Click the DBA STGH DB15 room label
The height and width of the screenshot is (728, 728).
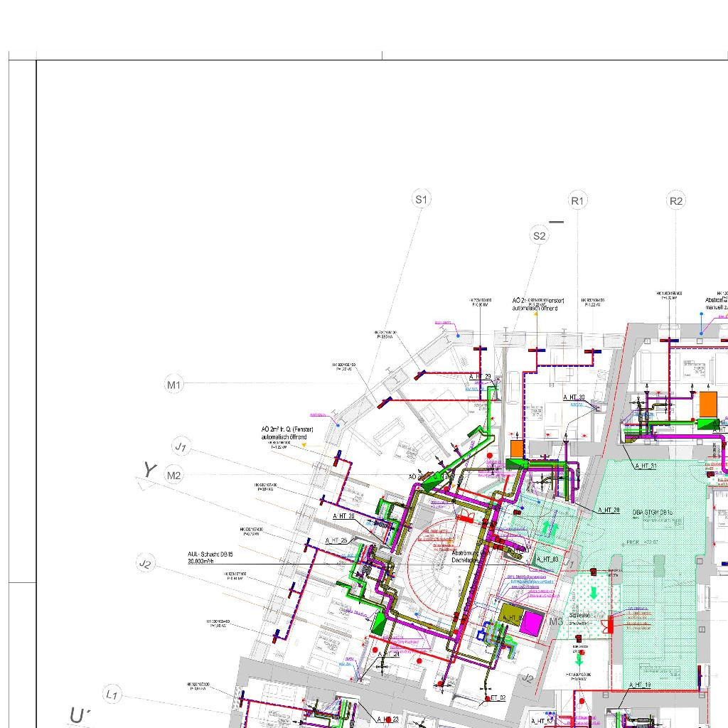(653, 512)
